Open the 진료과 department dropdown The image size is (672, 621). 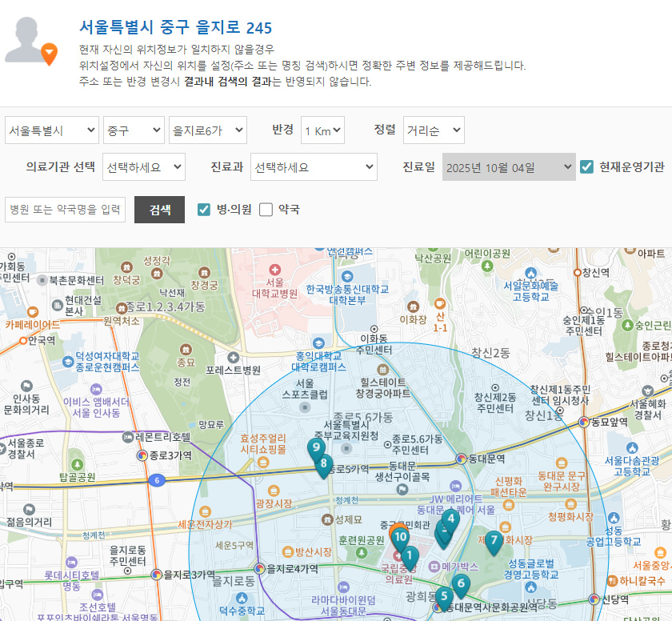click(314, 166)
